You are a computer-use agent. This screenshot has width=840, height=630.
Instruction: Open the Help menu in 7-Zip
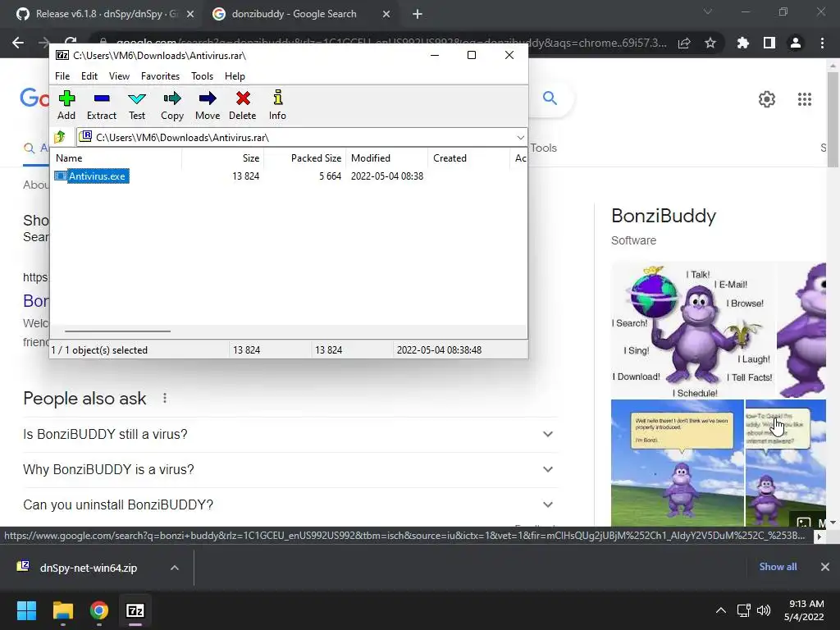click(x=235, y=76)
